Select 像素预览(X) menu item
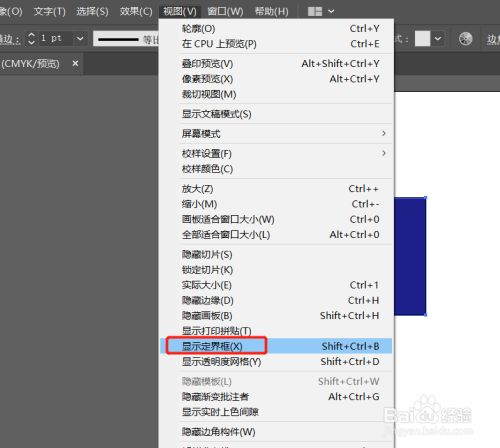The height and width of the screenshot is (448, 500). 276,79
